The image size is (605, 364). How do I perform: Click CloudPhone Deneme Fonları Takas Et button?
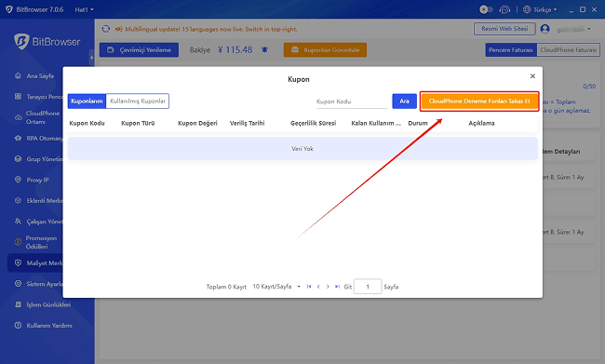(x=479, y=101)
